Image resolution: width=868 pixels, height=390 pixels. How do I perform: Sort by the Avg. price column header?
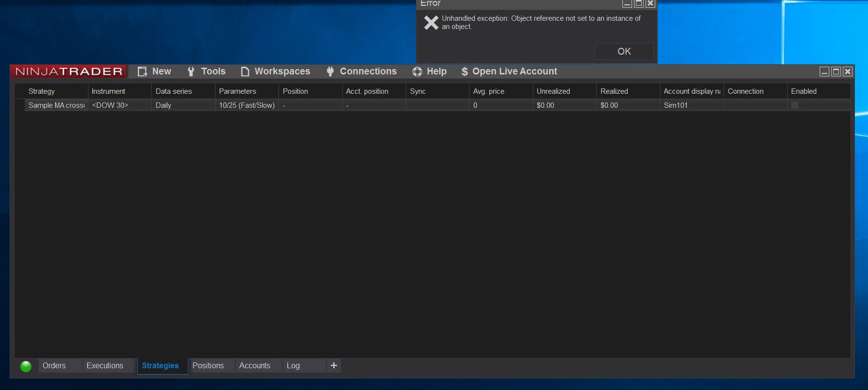501,91
